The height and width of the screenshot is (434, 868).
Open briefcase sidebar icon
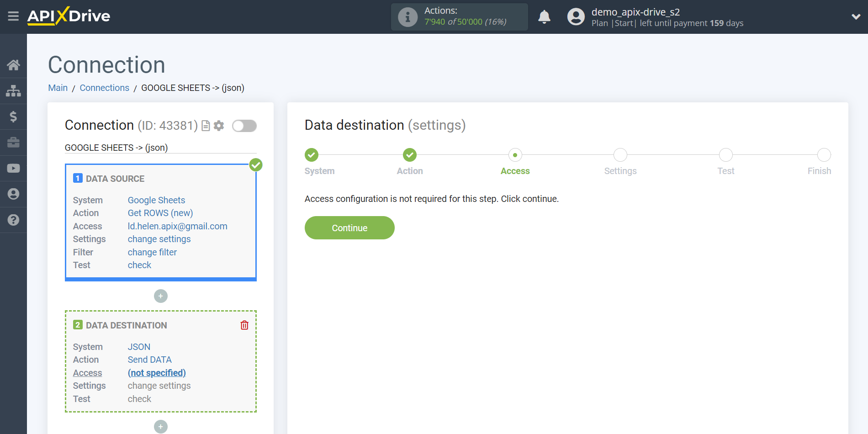pos(13,143)
